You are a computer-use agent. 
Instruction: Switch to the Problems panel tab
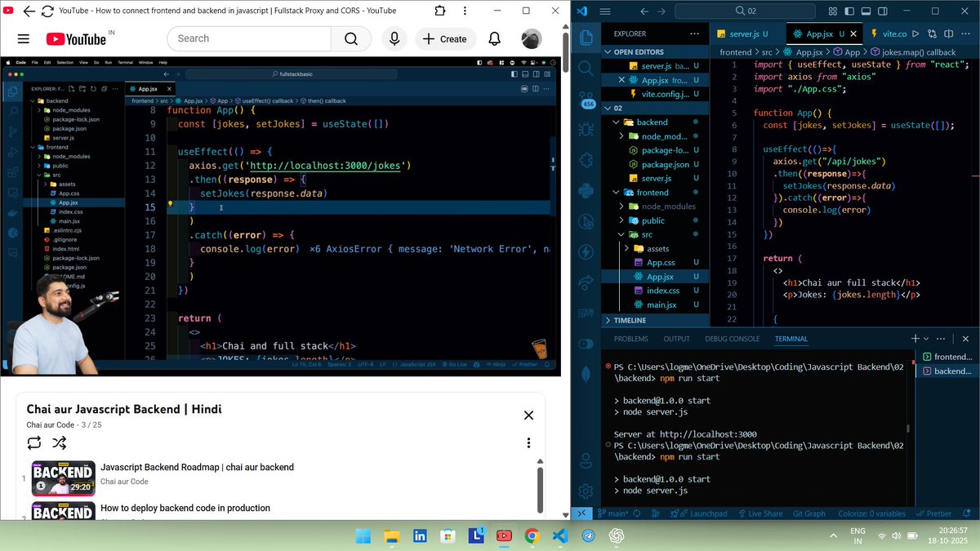pos(630,339)
